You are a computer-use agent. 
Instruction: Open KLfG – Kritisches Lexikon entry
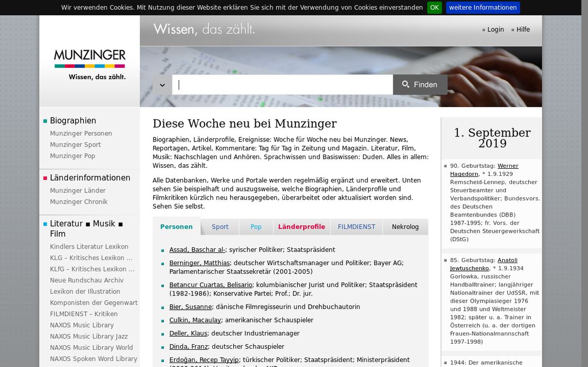tap(92, 269)
